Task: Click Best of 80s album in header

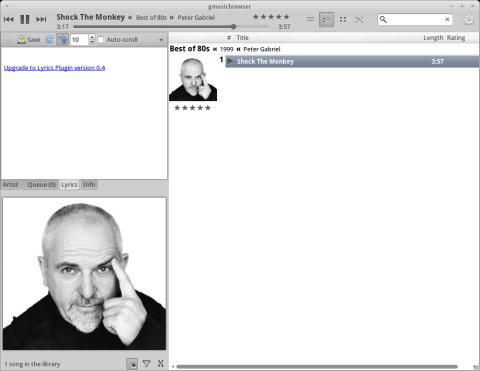Action: (x=151, y=18)
